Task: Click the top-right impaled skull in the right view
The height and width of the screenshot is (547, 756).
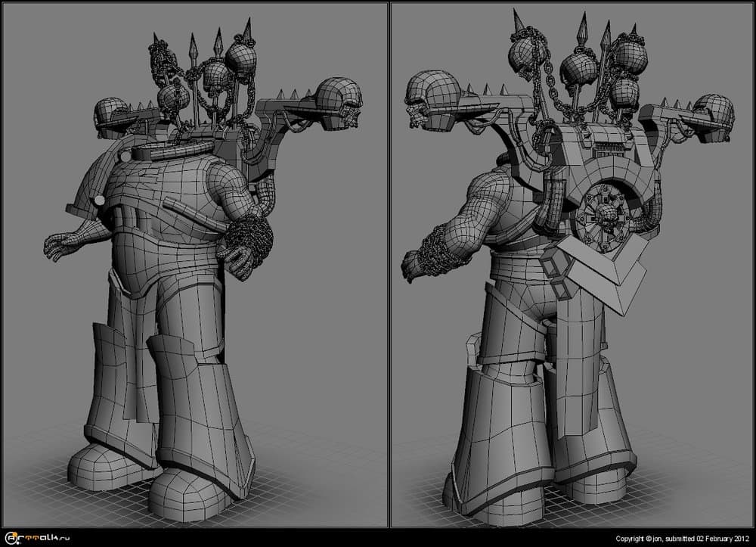Action: pos(629,56)
